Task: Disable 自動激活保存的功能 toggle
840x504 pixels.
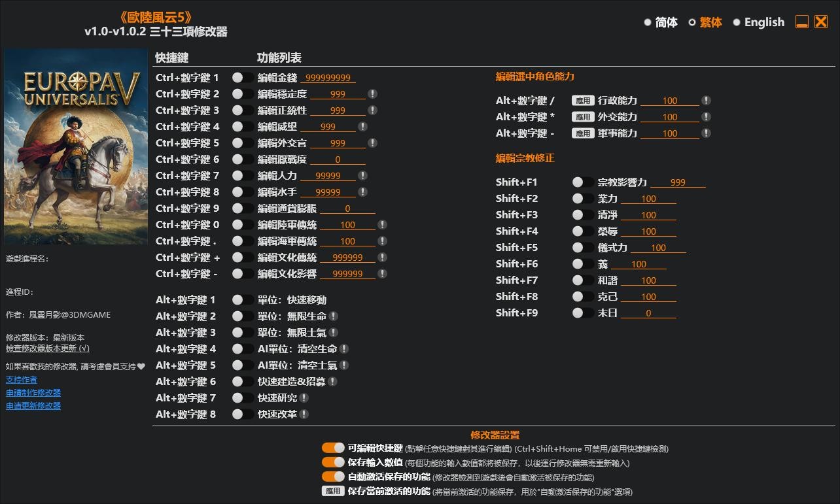Action: click(333, 477)
